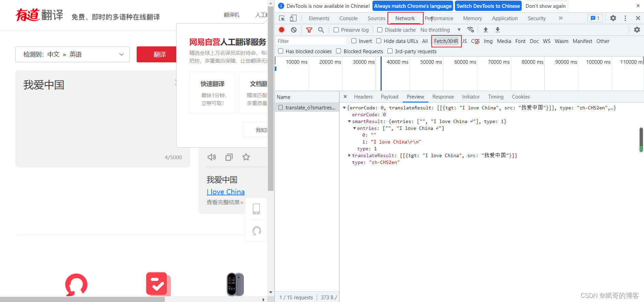Switch to the Console tab
Image resolution: width=644 pixels, height=302 pixels.
(348, 18)
